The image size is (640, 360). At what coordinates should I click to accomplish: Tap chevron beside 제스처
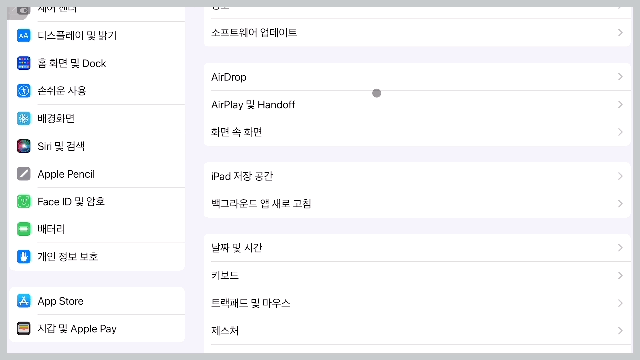click(620, 331)
